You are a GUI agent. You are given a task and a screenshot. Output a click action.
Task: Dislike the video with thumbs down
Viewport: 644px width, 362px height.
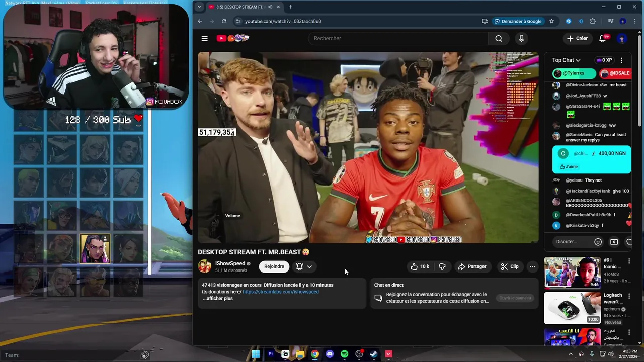click(442, 266)
